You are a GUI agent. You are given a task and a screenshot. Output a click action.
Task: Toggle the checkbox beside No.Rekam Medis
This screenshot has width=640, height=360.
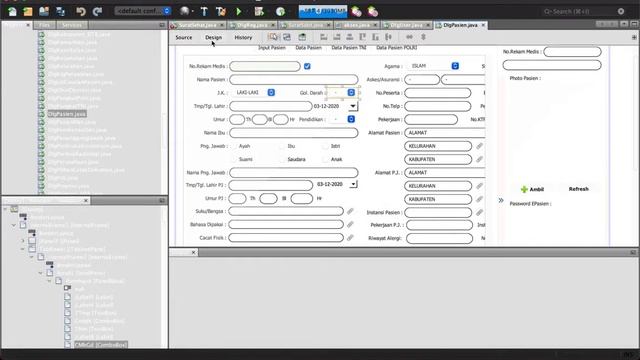click(x=307, y=66)
